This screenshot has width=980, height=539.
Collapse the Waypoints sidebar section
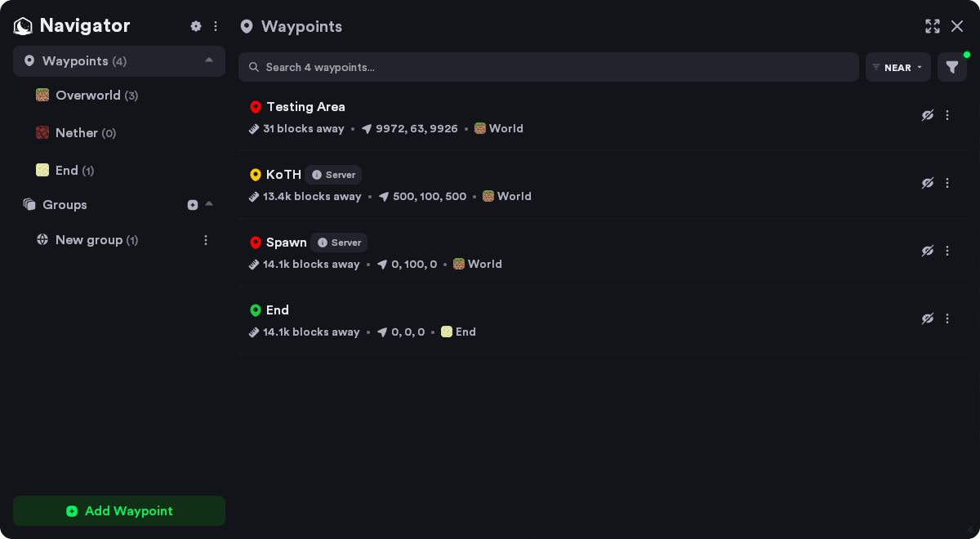click(x=209, y=60)
